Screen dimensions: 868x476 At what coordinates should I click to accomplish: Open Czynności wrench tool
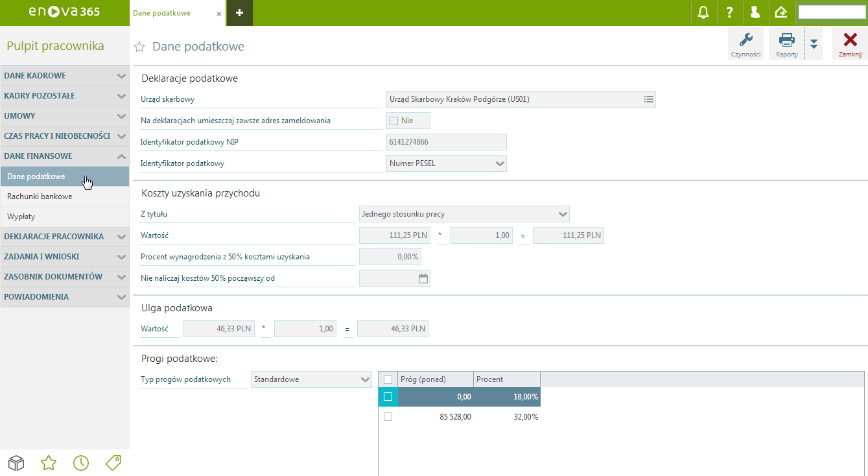tap(745, 43)
